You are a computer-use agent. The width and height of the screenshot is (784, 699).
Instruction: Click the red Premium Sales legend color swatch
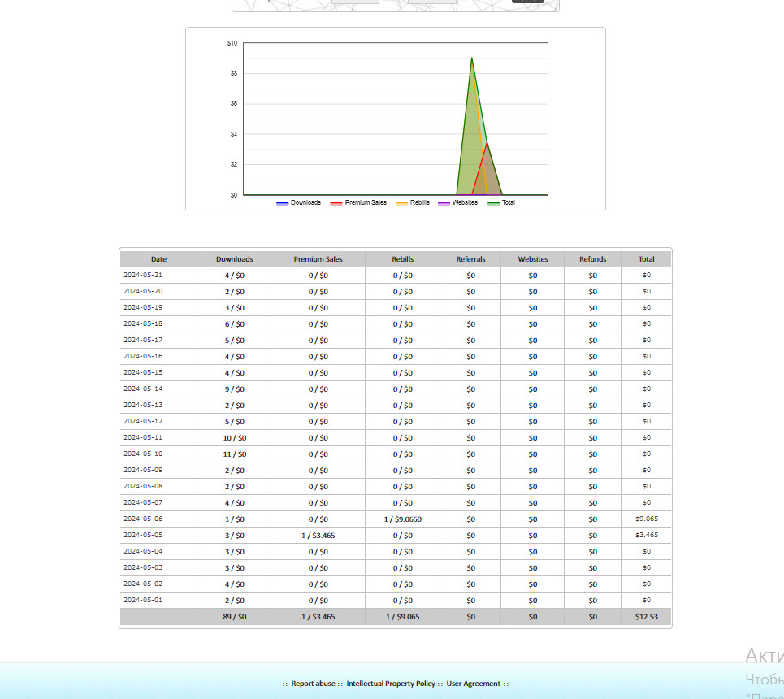[x=336, y=204]
